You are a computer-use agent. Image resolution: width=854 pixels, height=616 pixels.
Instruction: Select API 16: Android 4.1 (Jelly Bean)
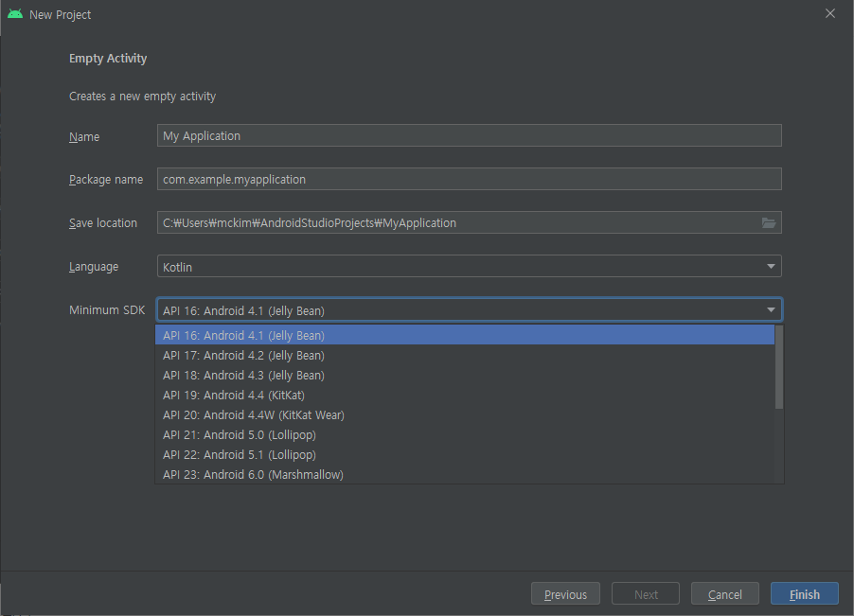(465, 335)
